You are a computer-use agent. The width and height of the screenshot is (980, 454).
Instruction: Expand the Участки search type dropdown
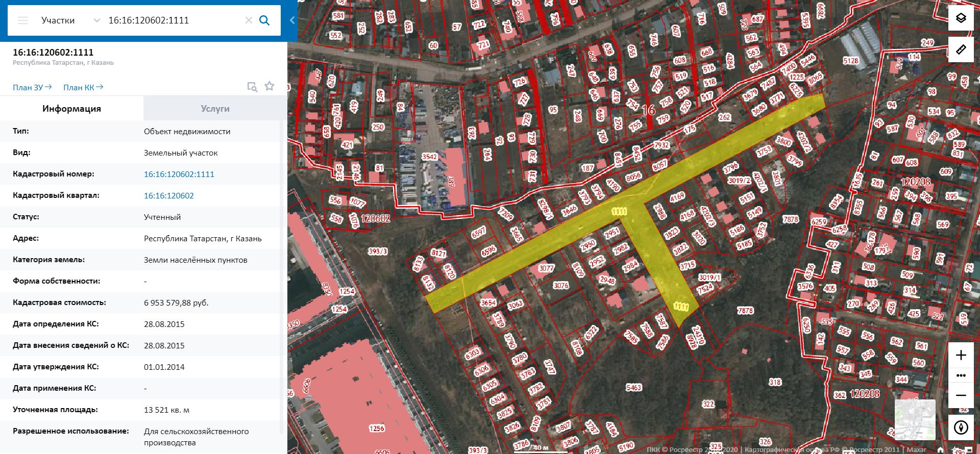point(96,20)
